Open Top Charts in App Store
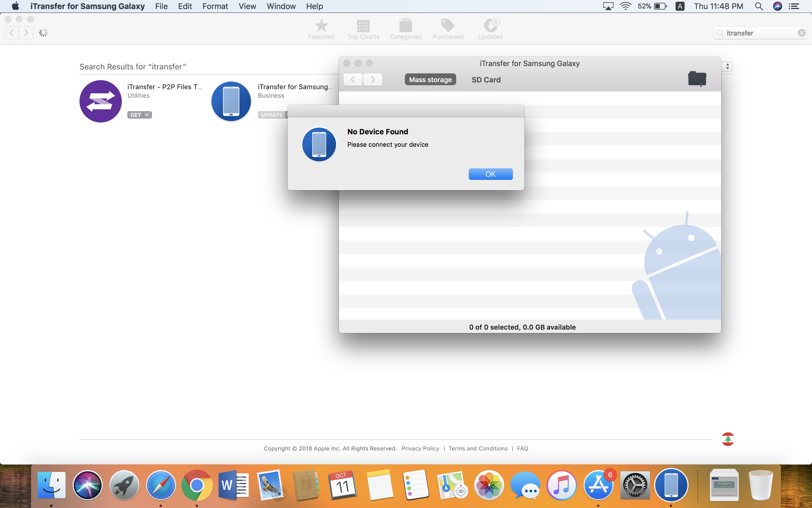The height and width of the screenshot is (508, 812). (363, 29)
